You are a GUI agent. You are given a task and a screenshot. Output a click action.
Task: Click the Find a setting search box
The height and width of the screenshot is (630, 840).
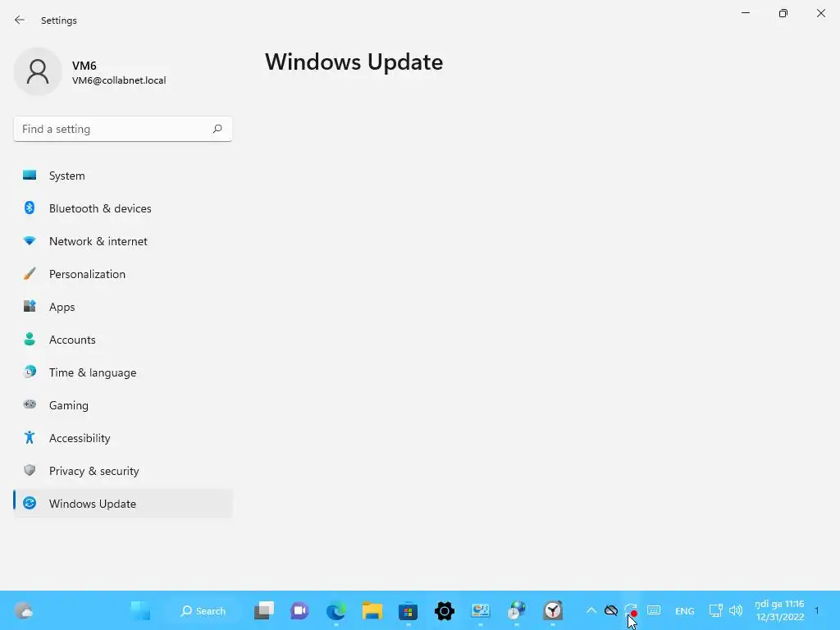pyautogui.click(x=123, y=129)
